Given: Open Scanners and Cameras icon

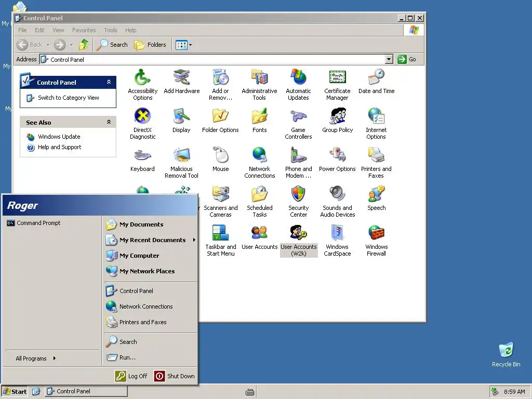Looking at the screenshot, I should (x=220, y=202).
